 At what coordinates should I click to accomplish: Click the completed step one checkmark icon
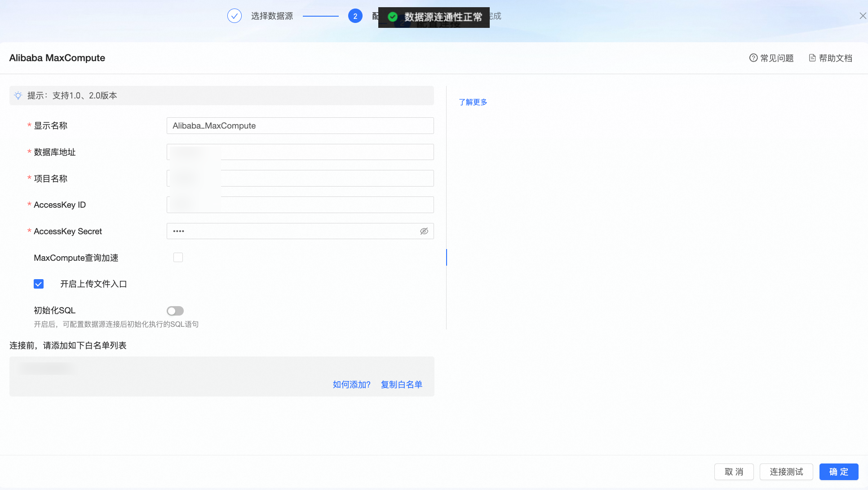pyautogui.click(x=235, y=16)
